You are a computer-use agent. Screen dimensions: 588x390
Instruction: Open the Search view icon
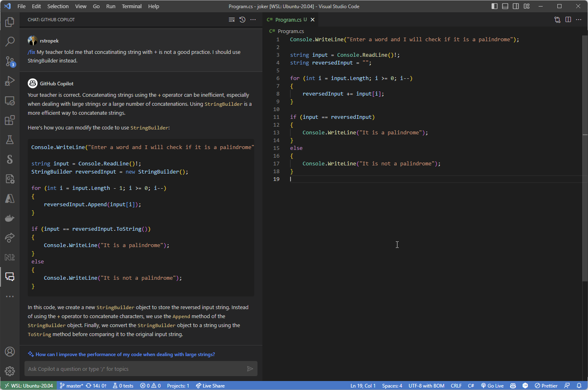pos(10,42)
